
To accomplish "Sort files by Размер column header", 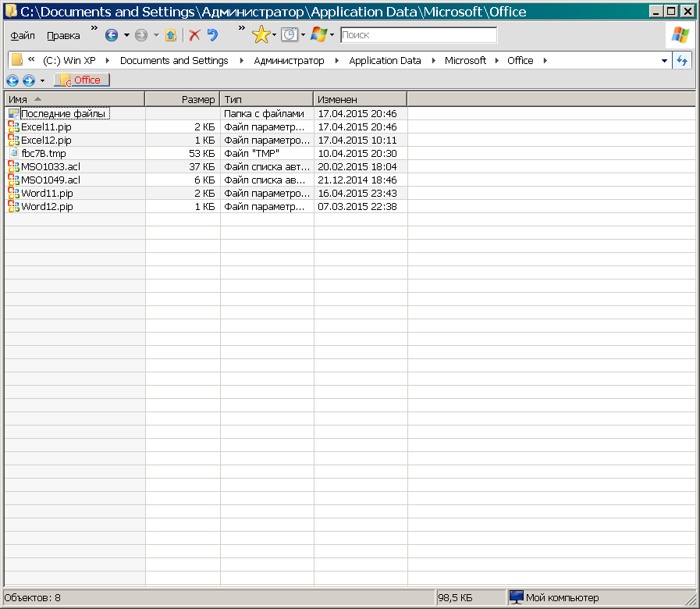I will pos(183,99).
